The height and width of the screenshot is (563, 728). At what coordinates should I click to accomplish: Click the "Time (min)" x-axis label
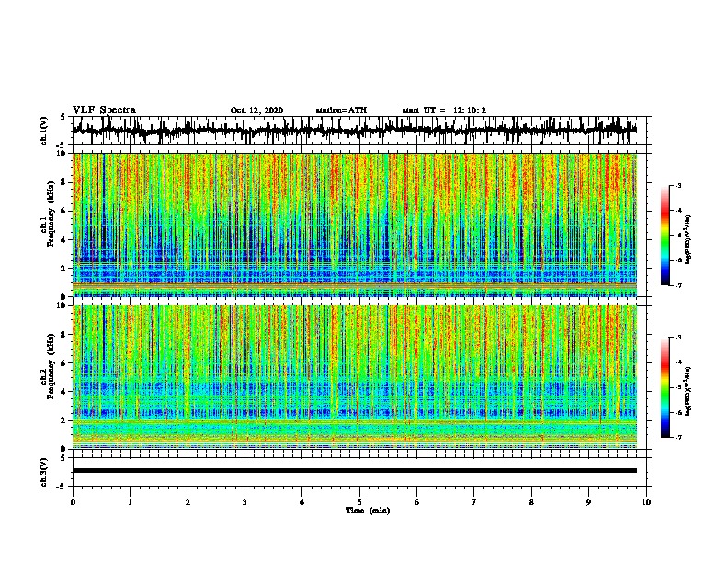click(368, 511)
